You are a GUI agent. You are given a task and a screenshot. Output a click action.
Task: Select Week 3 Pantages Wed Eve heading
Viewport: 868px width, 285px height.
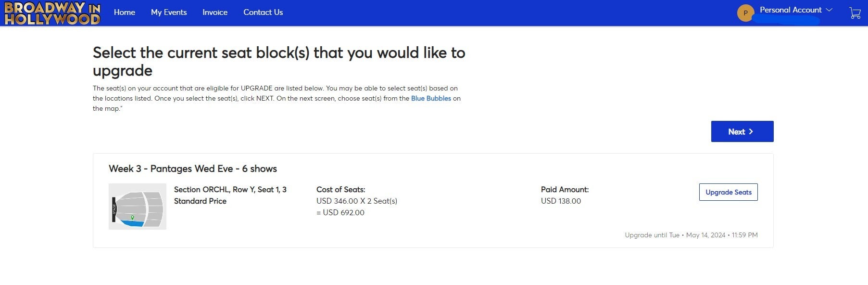pos(193,168)
